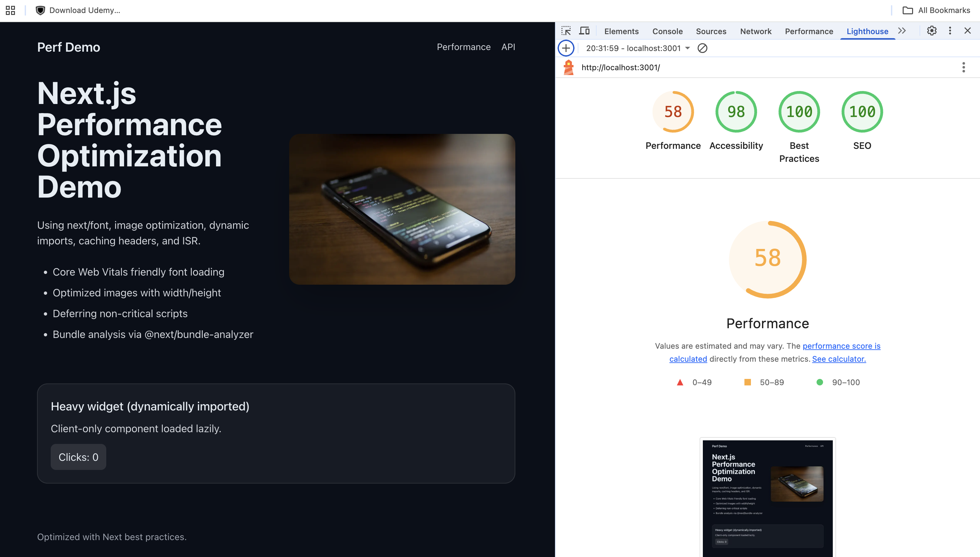Viewport: 980px width, 557px height.
Task: Open the 'See calculator.' link
Action: [839, 359]
